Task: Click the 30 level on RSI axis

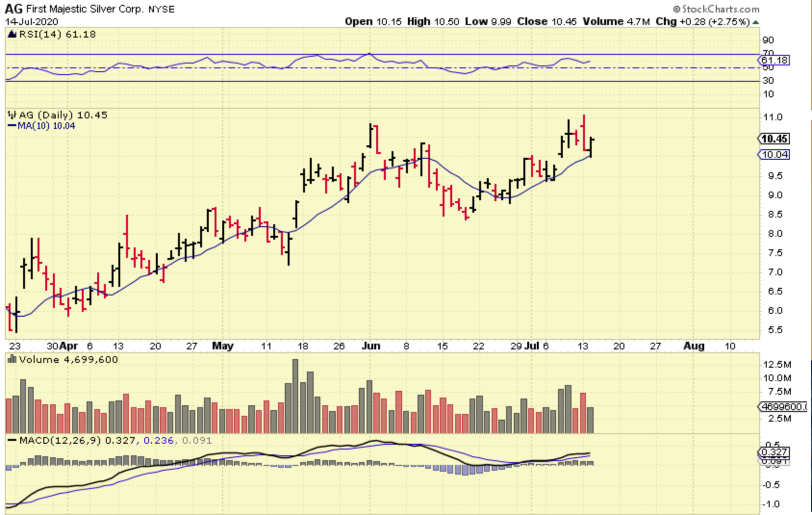Action: [768, 80]
